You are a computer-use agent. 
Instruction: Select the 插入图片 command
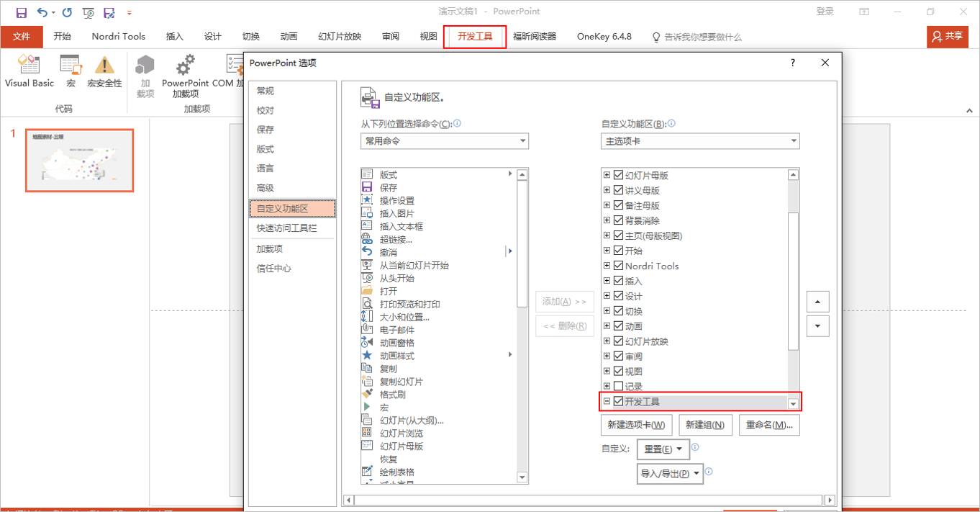tap(396, 213)
